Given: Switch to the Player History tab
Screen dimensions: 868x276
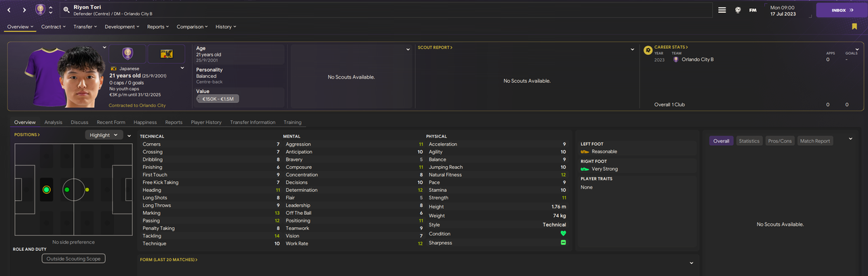Looking at the screenshot, I should [x=206, y=122].
